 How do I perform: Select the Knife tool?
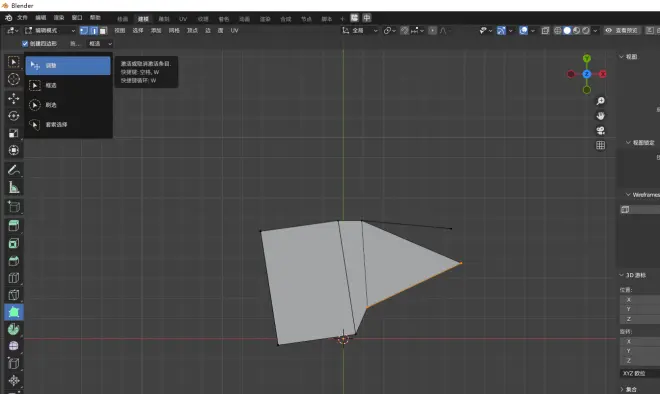[13, 295]
